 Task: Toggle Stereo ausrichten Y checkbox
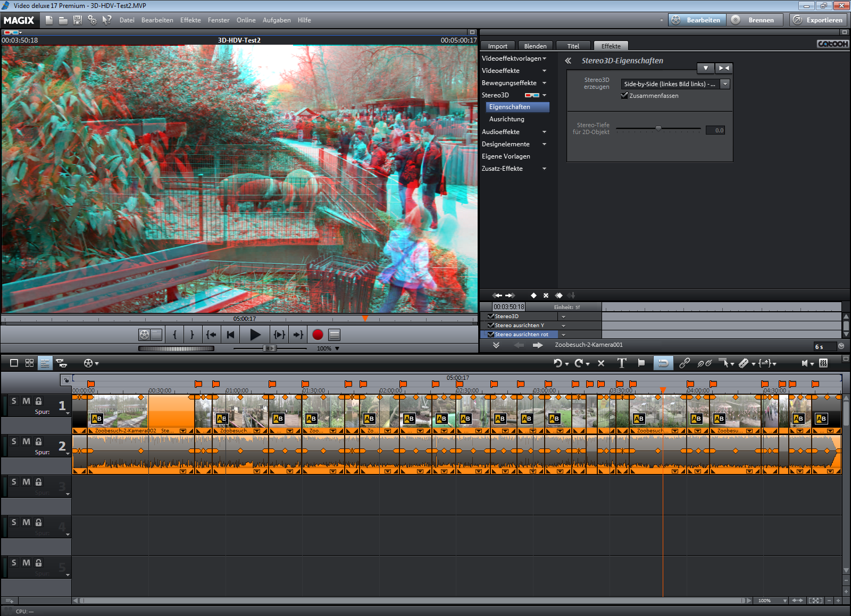coord(490,325)
